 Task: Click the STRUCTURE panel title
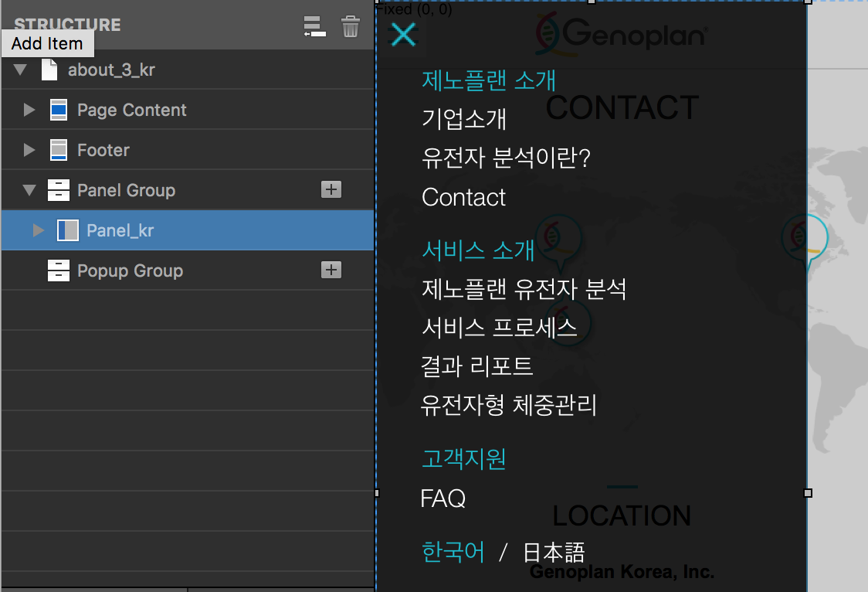coord(67,25)
